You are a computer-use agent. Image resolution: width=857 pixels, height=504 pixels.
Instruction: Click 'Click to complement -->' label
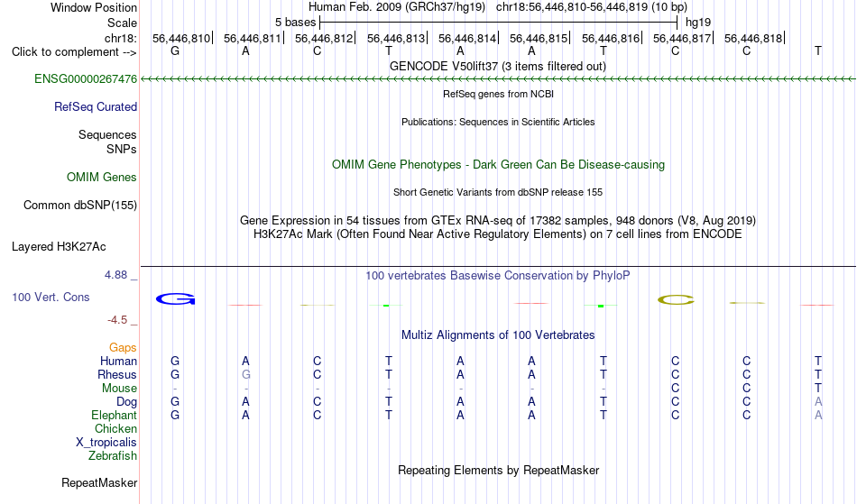click(x=74, y=52)
